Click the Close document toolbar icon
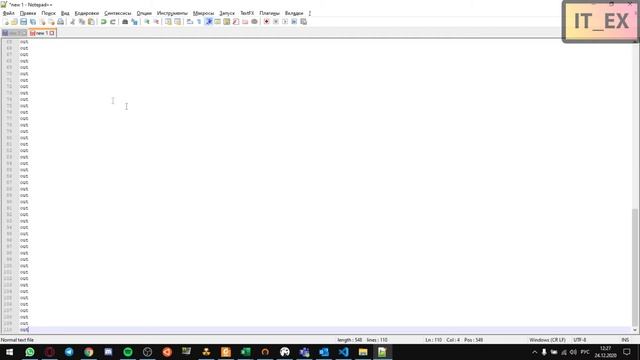Screen dimensions: 640x360 [x=42, y=22]
